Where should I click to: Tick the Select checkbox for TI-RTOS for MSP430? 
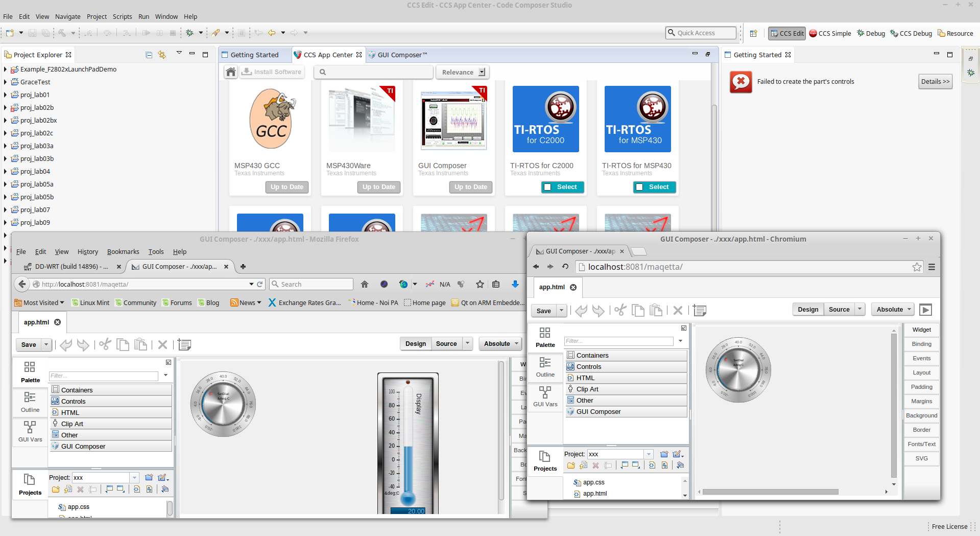click(x=639, y=187)
